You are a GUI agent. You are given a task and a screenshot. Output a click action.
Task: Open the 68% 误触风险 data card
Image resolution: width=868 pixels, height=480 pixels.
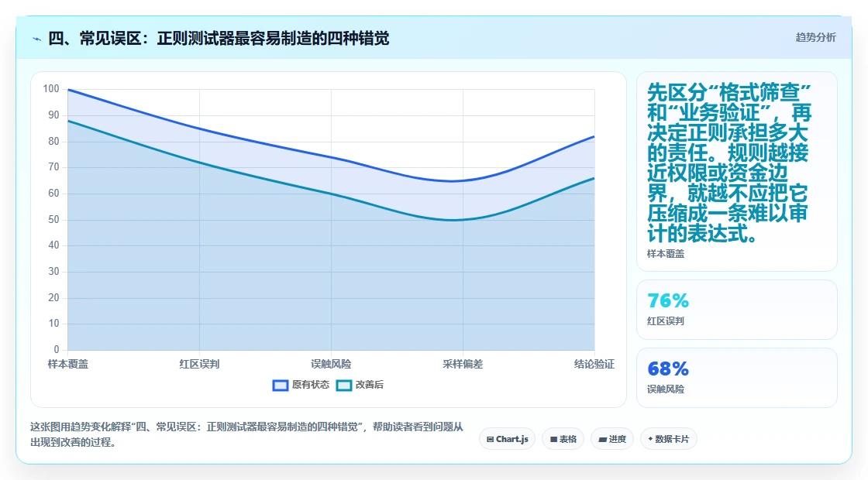(x=737, y=378)
